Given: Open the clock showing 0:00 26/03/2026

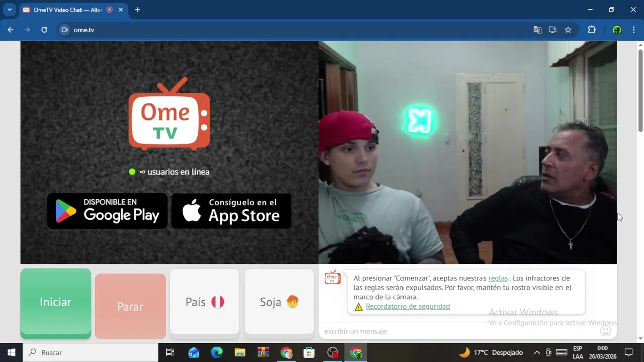Looking at the screenshot, I should point(602,352).
